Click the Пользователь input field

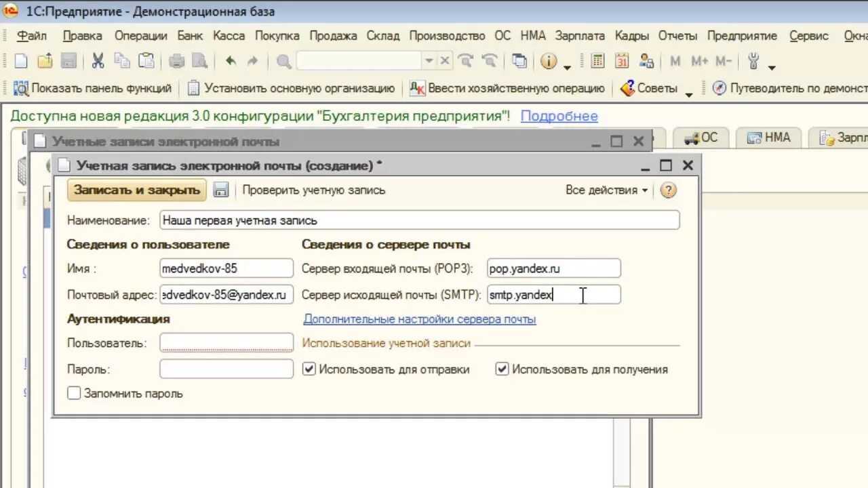[x=226, y=343]
